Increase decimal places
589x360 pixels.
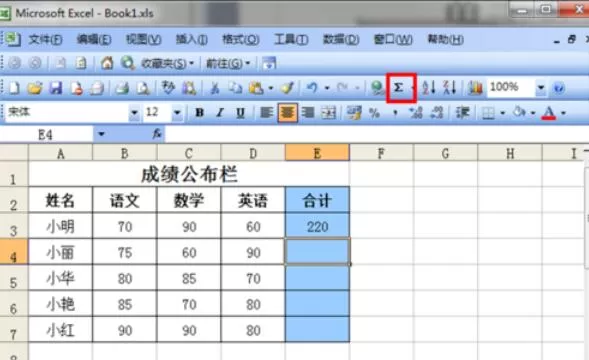coord(416,112)
